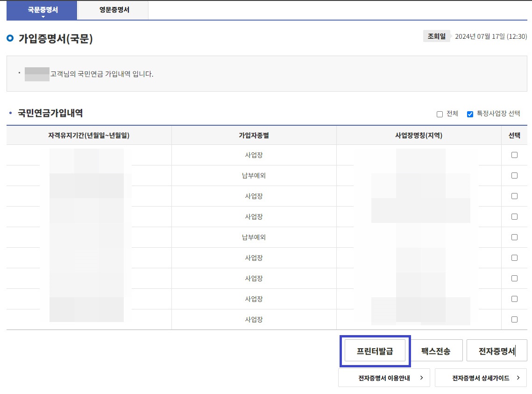The image size is (532, 394).
Task: Uncheck the 특정사업장 선택 checkbox
Action: click(x=469, y=114)
